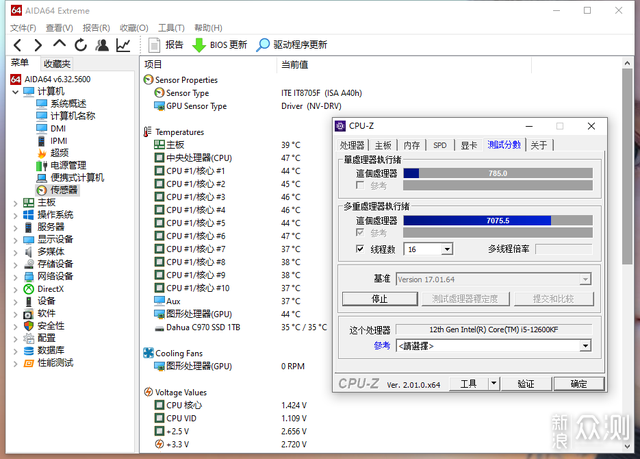This screenshot has height=459, width=640.
Task: Refresh the AIDA64 sensor view
Action: tap(81, 45)
